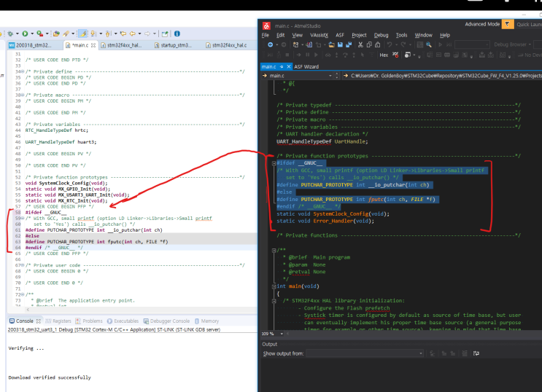Select the Console tab in the bottom panel

[x=25, y=321]
